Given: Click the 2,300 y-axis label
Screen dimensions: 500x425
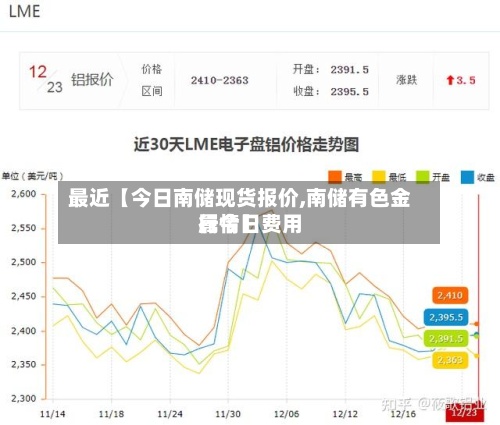Looking at the screenshot, I should [24, 398].
